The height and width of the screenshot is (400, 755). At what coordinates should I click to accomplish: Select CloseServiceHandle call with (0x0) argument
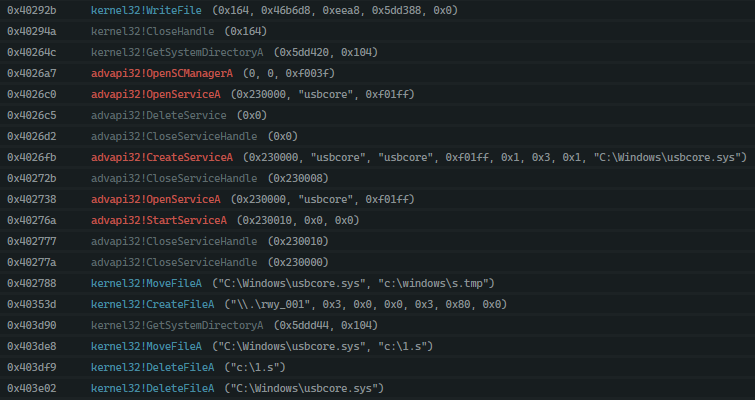tap(174, 136)
